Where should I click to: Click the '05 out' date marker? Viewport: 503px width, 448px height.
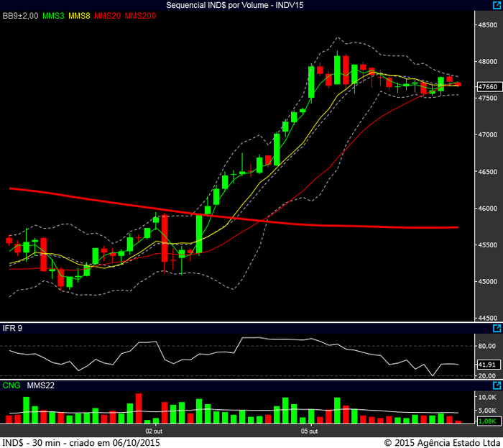[x=310, y=431]
